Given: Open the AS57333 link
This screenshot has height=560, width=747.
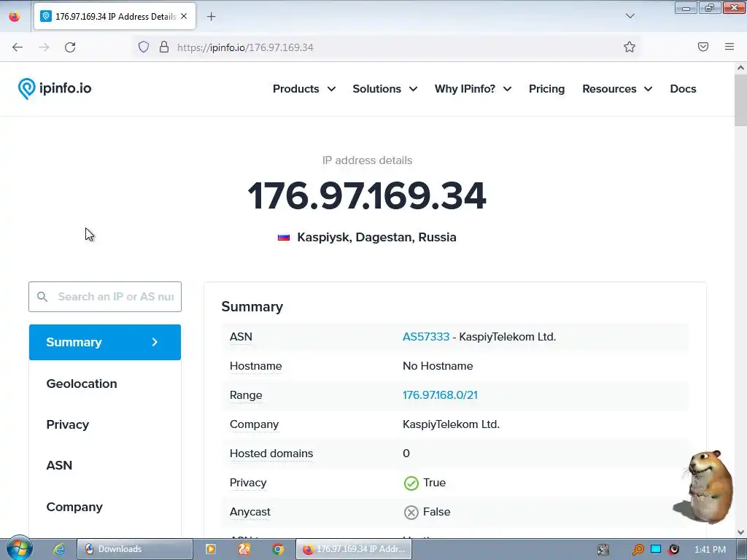Looking at the screenshot, I should [x=426, y=337].
